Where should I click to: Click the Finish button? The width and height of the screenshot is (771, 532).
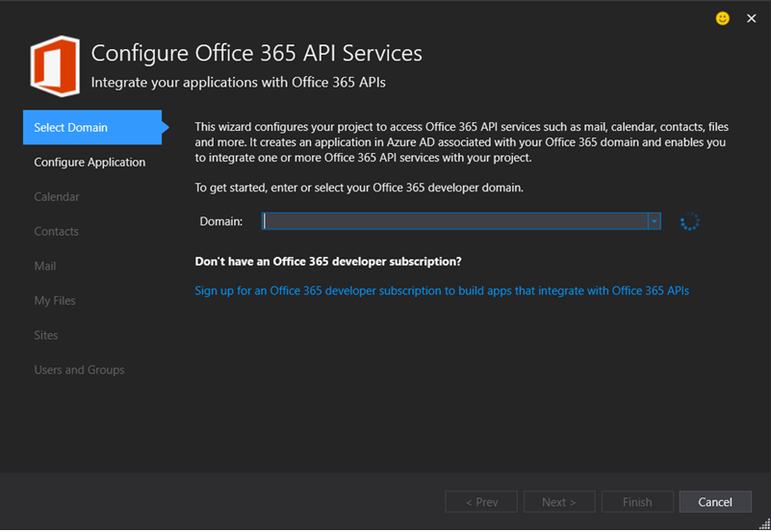(637, 501)
